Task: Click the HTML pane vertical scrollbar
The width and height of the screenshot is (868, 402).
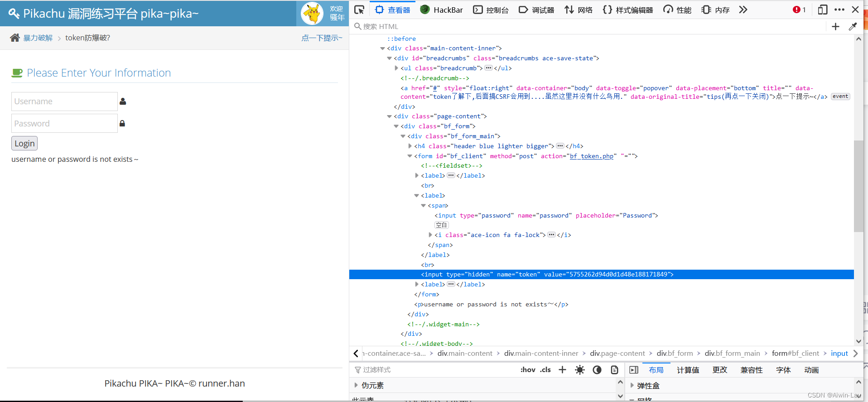Action: pos(858,186)
